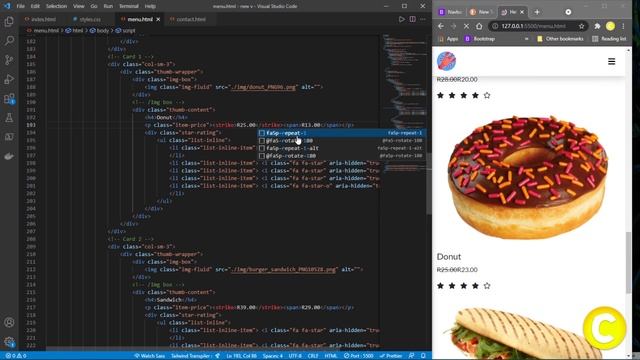Click Prettier status bar item
This screenshot has height=360, width=640.
coord(391,356)
